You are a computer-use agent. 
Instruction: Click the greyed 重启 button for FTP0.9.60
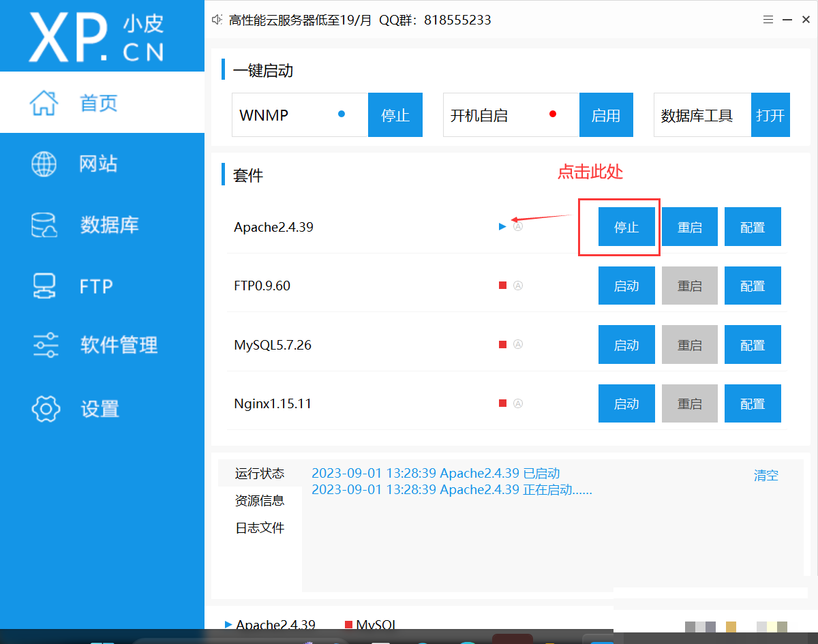coord(690,286)
